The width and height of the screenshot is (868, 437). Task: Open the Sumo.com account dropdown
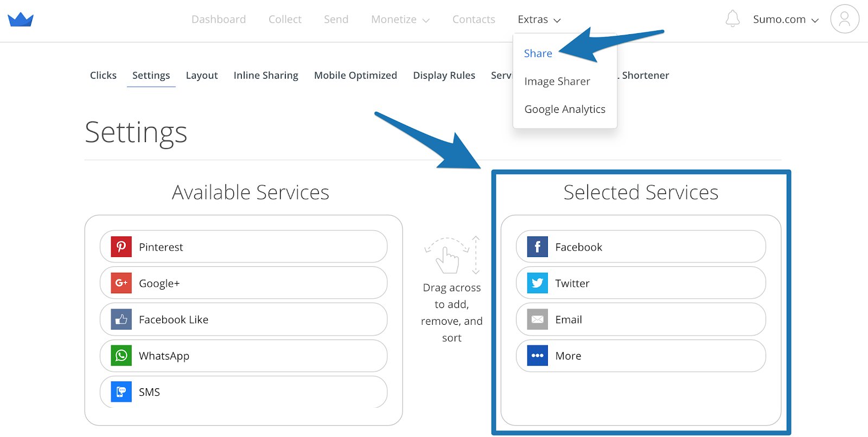(786, 20)
